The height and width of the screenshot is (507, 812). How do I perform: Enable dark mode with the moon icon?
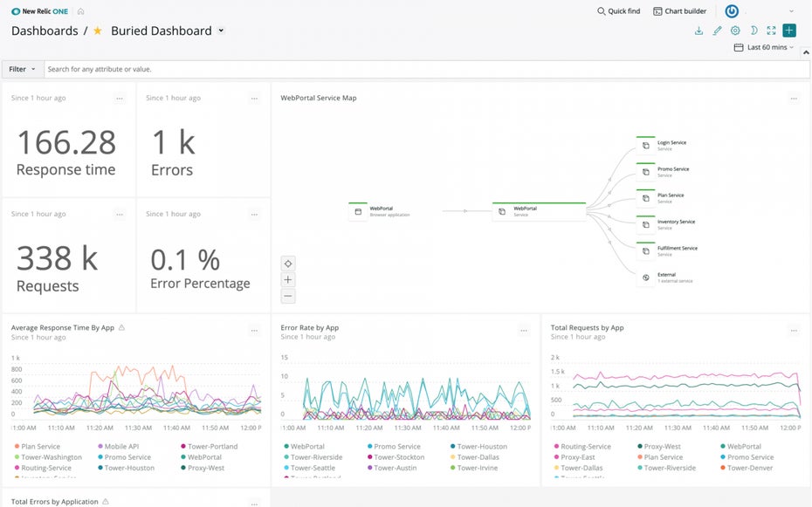(x=754, y=30)
